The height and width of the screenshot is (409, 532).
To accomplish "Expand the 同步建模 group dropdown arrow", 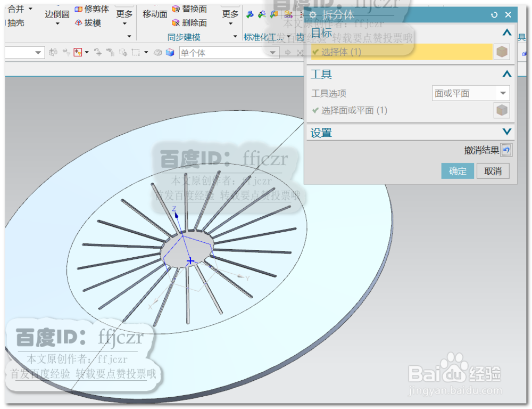I will click(235, 36).
